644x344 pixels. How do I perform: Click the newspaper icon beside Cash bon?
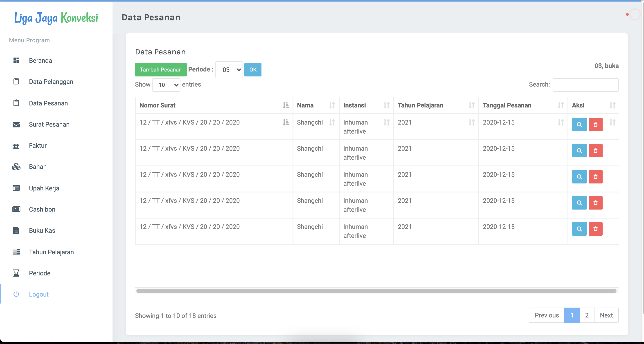16,209
